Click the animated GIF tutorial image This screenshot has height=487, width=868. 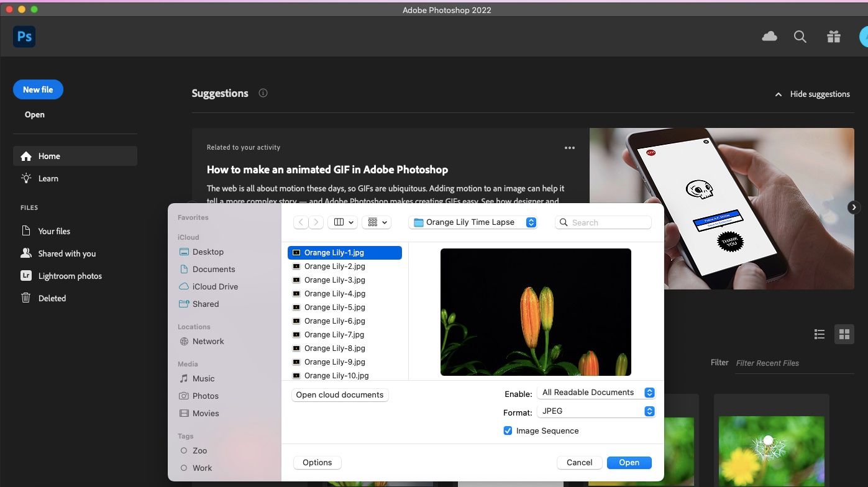722,209
